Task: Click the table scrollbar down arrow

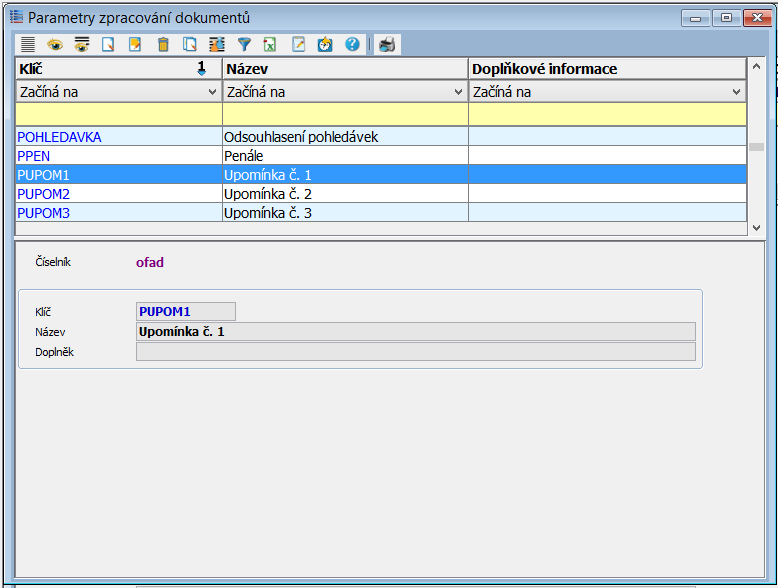Action: pyautogui.click(x=757, y=228)
